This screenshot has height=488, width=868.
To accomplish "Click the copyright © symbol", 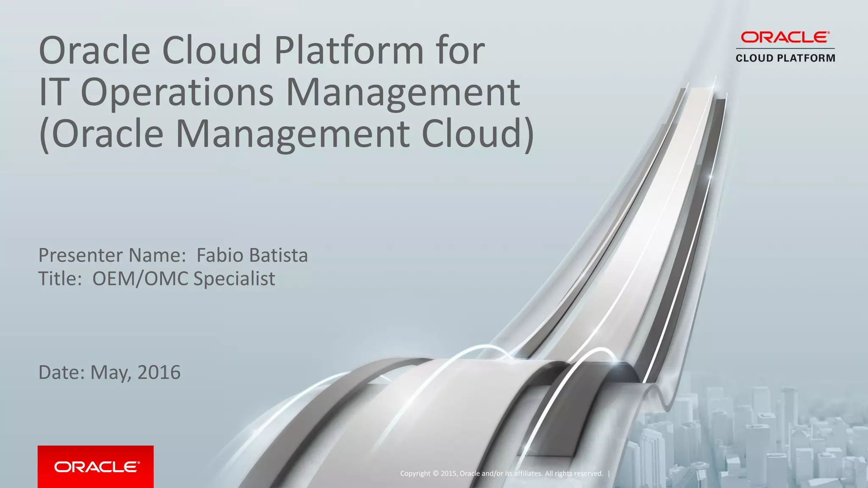I will (436, 474).
